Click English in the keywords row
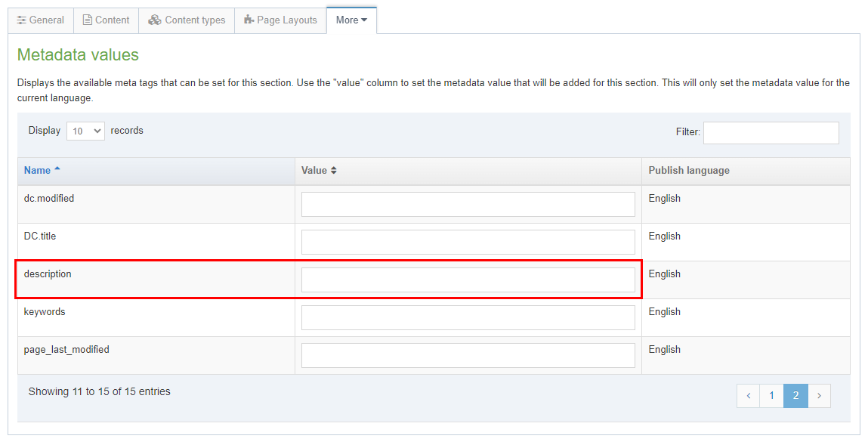 pyautogui.click(x=664, y=311)
